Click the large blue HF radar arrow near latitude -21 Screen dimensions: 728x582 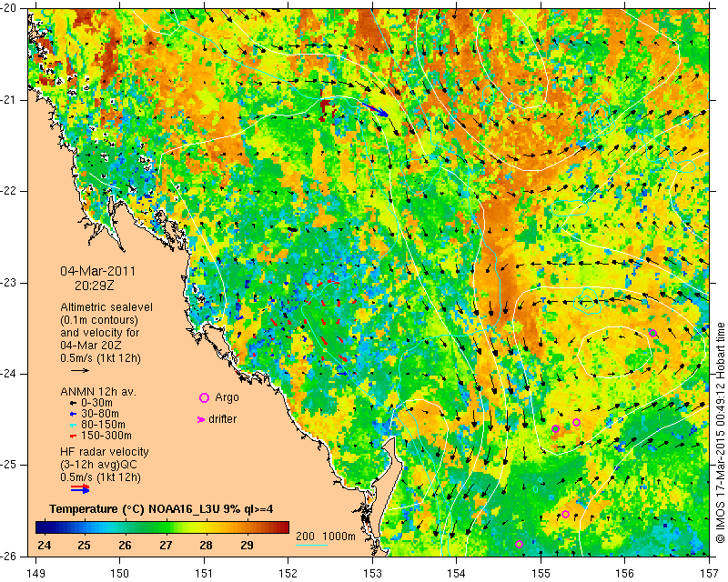click(x=376, y=110)
